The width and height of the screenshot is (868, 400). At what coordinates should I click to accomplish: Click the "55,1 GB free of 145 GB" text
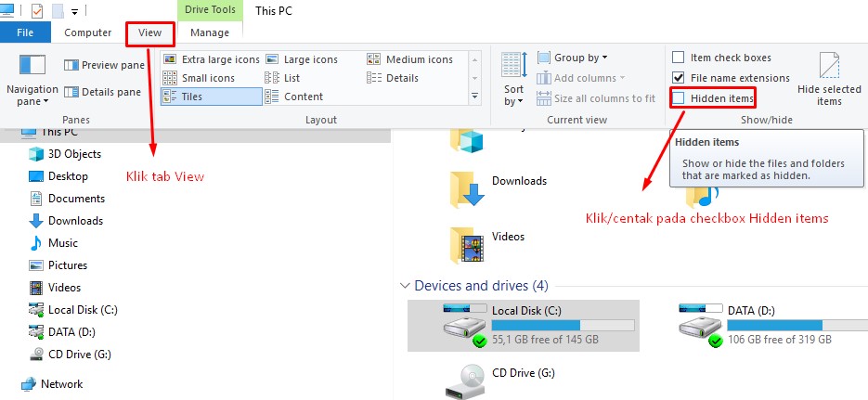545,339
